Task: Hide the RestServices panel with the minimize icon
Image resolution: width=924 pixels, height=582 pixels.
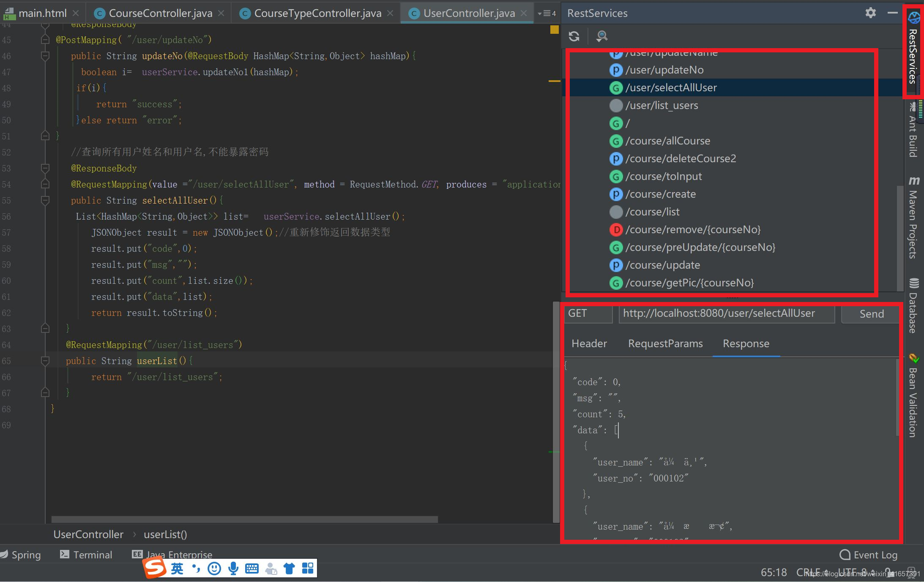Action: pos(893,13)
